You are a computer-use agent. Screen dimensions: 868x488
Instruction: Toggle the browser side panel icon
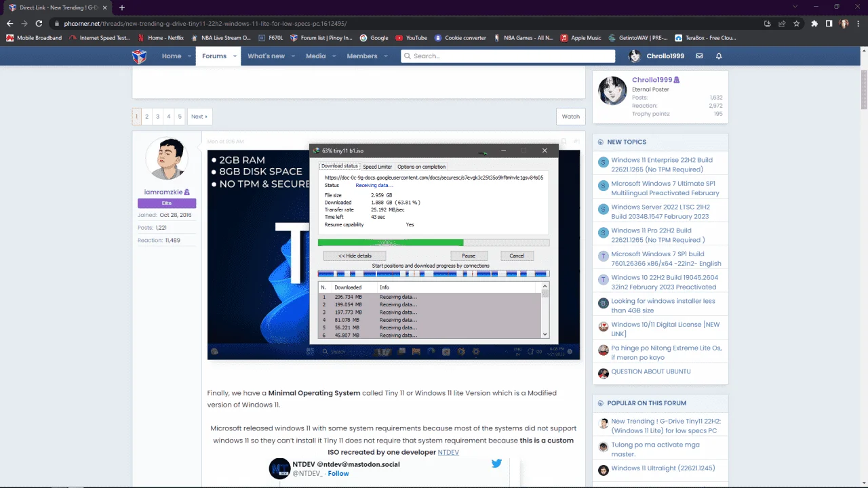tap(829, 23)
